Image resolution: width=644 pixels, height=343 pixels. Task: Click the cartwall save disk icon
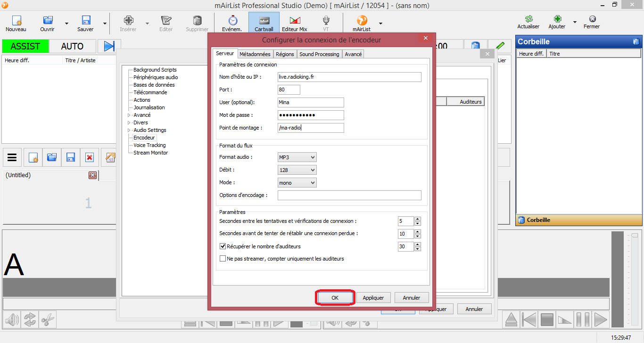pos(71,157)
